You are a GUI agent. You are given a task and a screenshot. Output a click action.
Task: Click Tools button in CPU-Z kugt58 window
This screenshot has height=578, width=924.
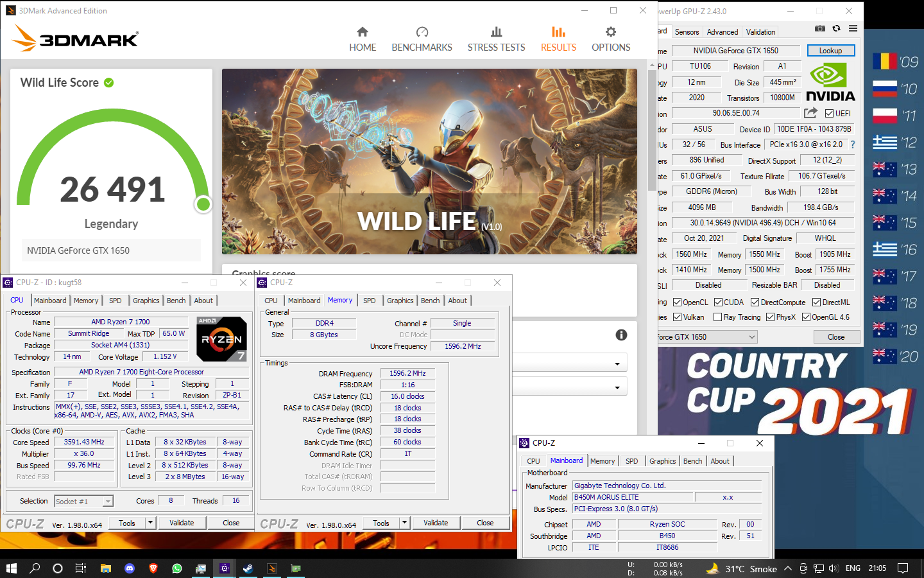pos(127,523)
